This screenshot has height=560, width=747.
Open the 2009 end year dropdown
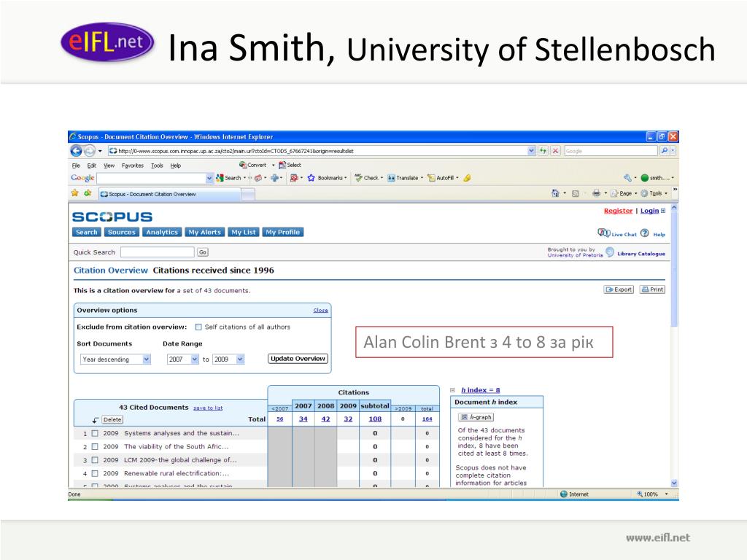click(241, 359)
